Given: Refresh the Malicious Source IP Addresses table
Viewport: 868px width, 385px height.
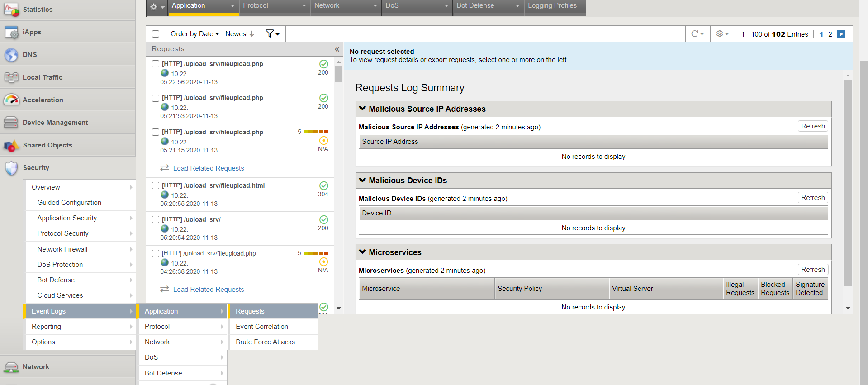Looking at the screenshot, I should (x=813, y=126).
